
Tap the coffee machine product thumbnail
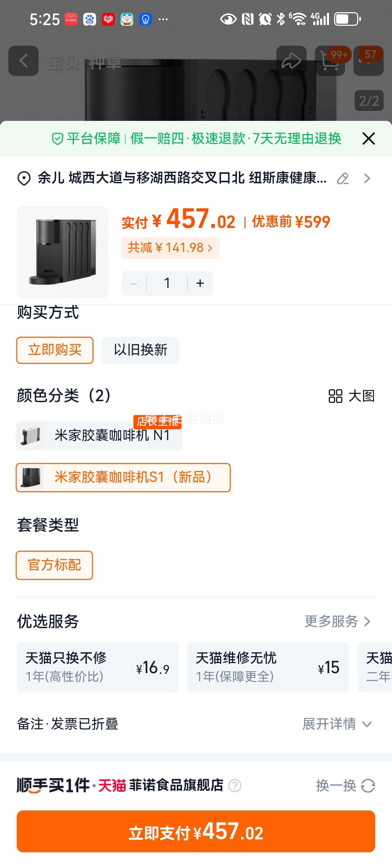(63, 252)
